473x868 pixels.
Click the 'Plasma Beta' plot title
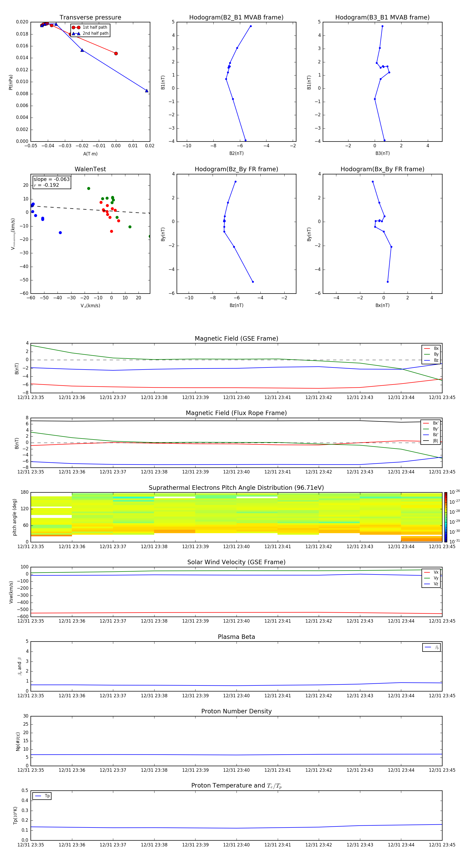tap(236, 637)
